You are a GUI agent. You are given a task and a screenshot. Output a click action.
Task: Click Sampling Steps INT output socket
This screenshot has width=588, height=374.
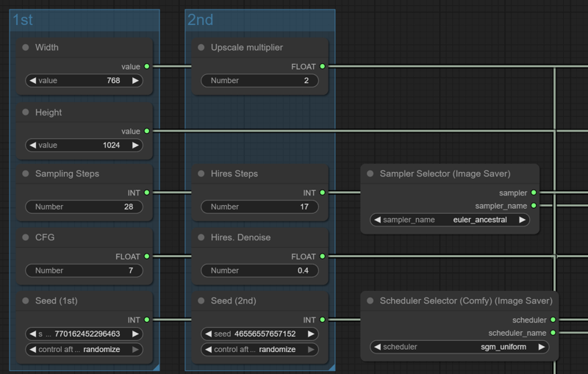147,193
